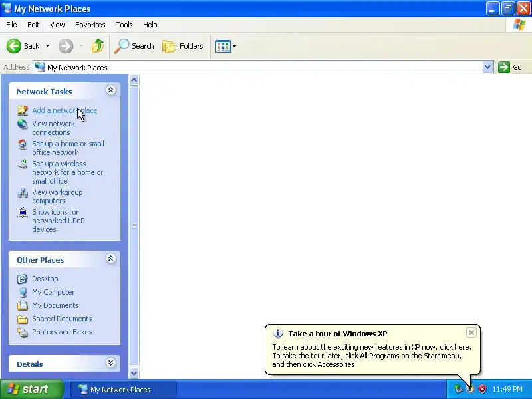Click the Desktop icon in Other Places
The width and height of the screenshot is (532, 399).
coord(23,279)
